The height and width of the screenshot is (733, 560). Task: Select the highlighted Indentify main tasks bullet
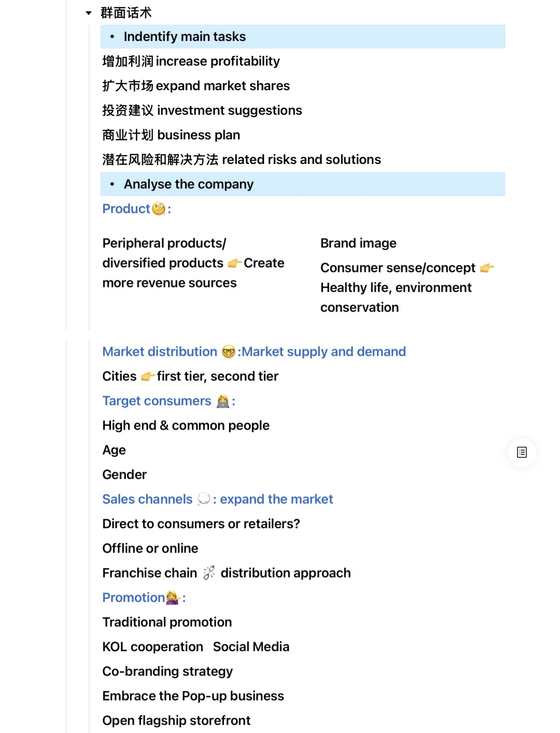coord(185,37)
